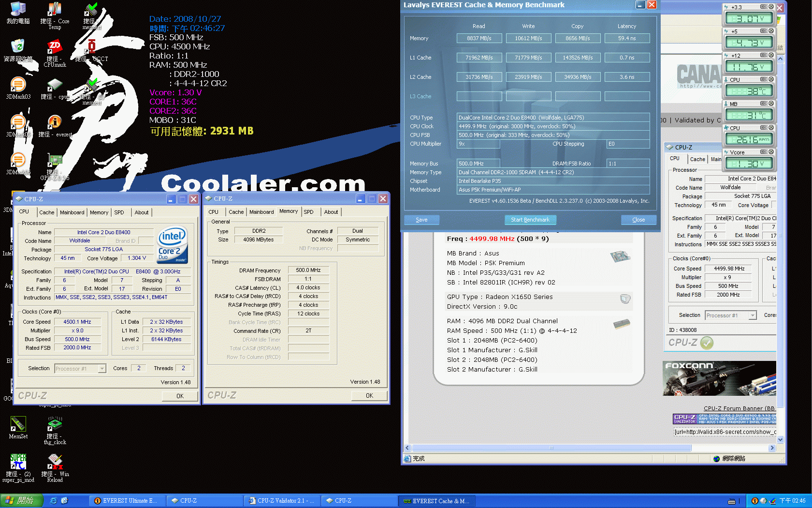The width and height of the screenshot is (812, 508).
Task: Click the browser horizontal scrollbar thumb
Action: pos(551,448)
